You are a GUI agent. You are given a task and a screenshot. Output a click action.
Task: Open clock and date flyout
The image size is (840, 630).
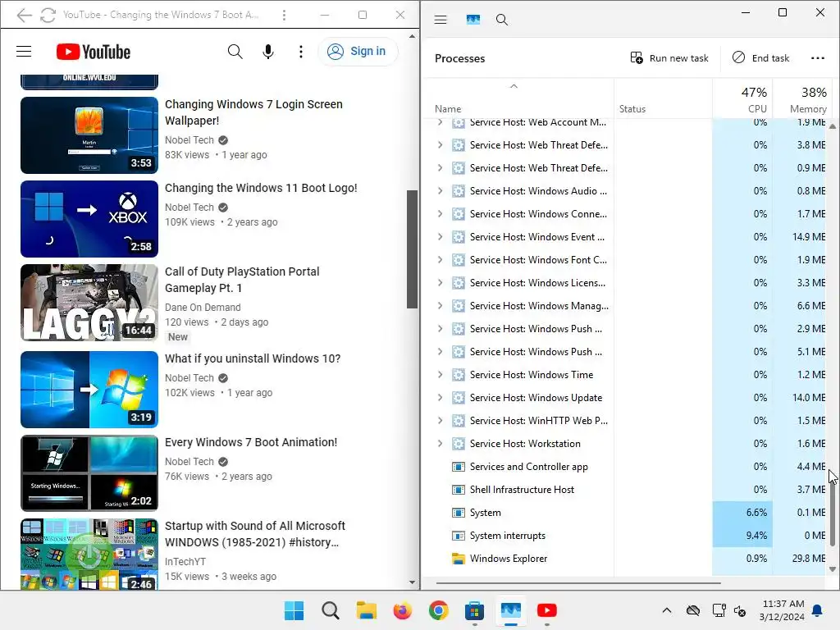coord(782,610)
